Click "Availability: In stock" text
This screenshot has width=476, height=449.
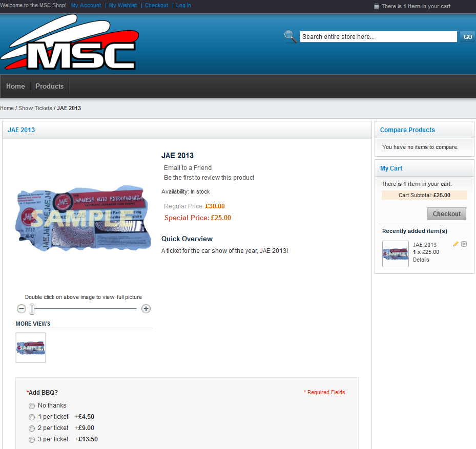coord(185,192)
